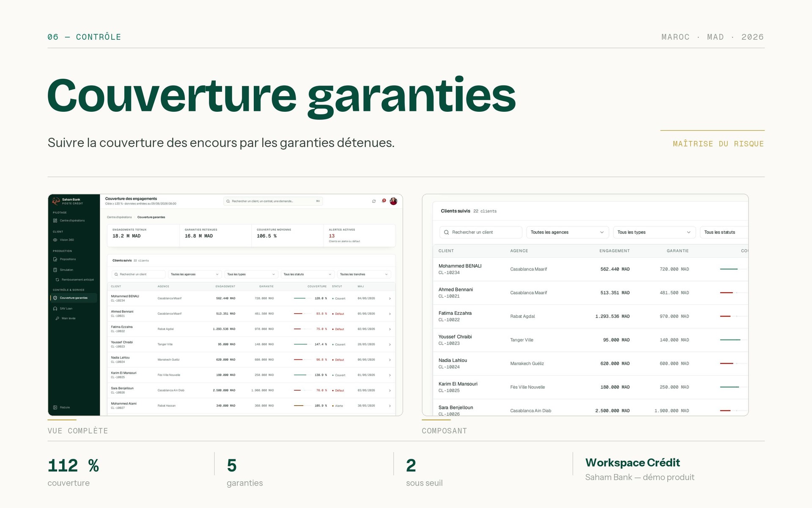Click ENGAGEMENT column header in component panel
Image resolution: width=812 pixels, height=508 pixels.
[x=614, y=251]
